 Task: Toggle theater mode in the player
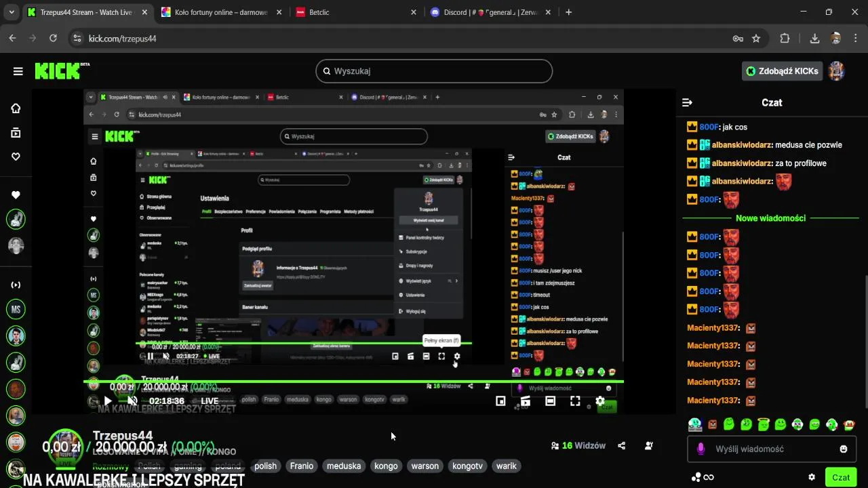(x=550, y=401)
